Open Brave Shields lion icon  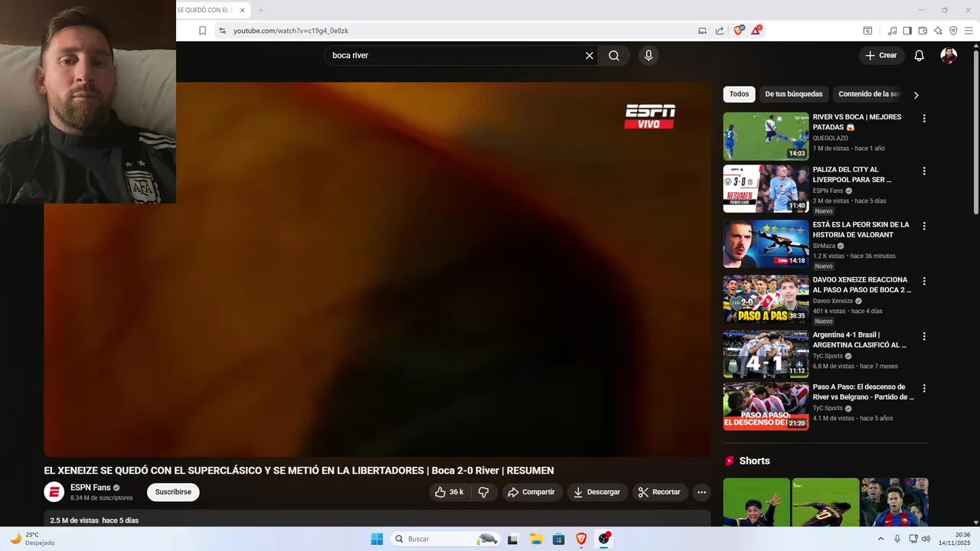(x=739, y=31)
